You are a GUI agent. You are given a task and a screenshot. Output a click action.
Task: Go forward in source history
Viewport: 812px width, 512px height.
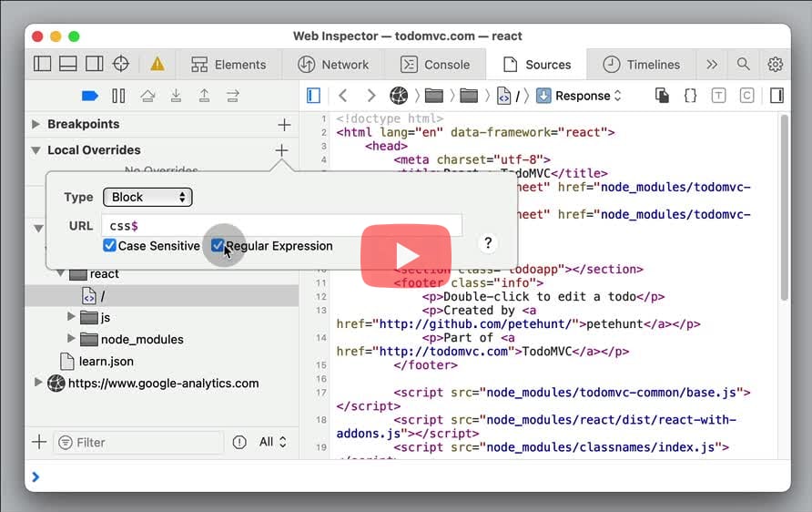pyautogui.click(x=370, y=96)
